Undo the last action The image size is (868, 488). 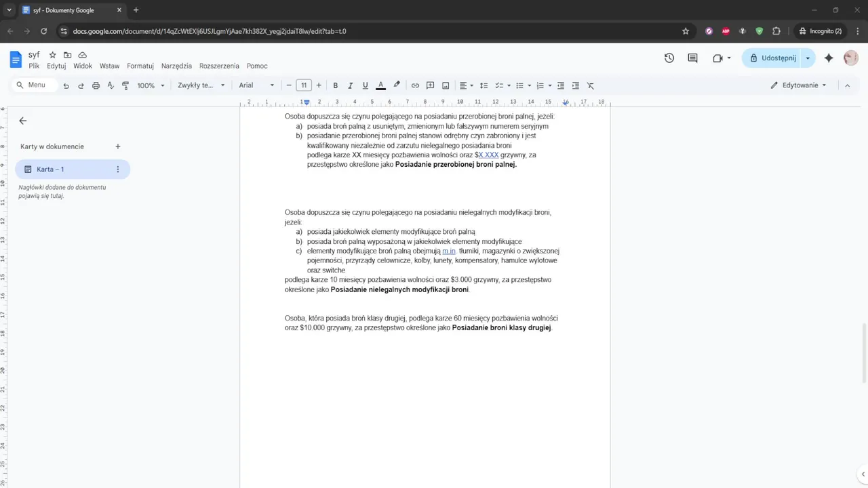click(66, 85)
